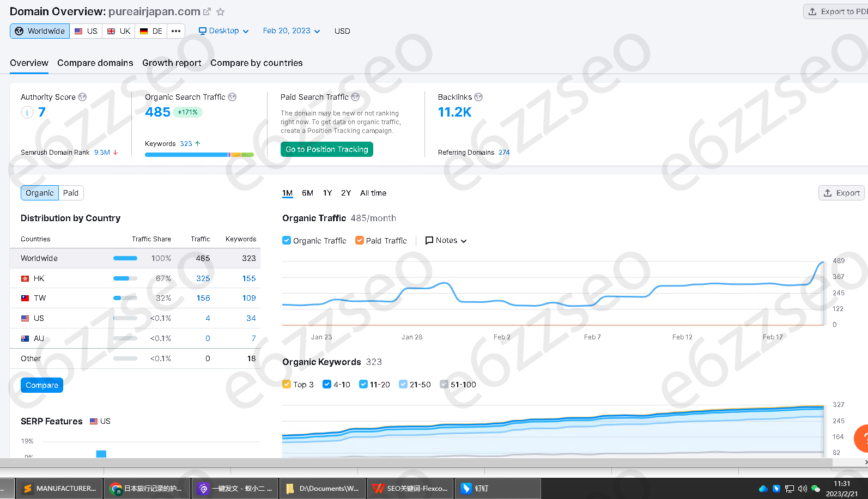Click cloud sync icon in system tray
The height and width of the screenshot is (499, 868).
(763, 489)
